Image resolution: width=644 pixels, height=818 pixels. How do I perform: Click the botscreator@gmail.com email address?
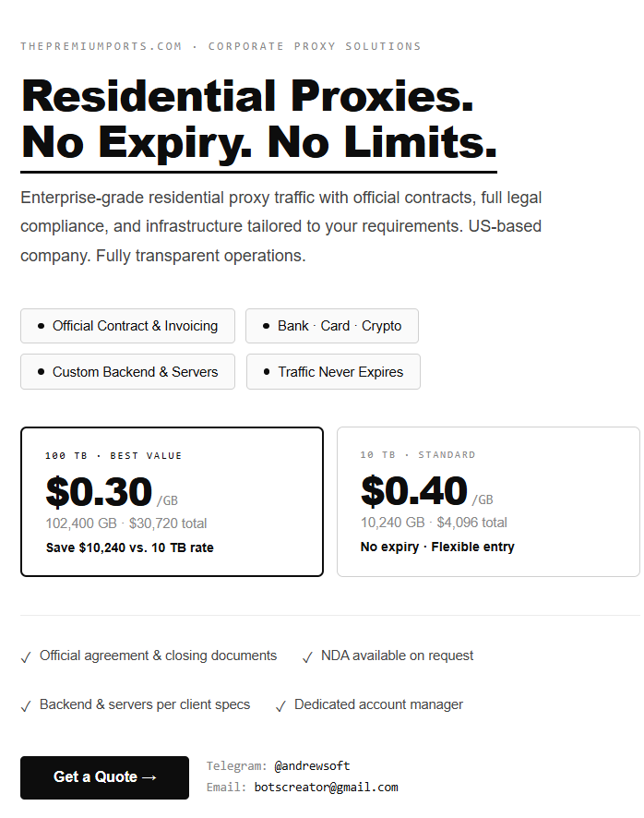[326, 788]
